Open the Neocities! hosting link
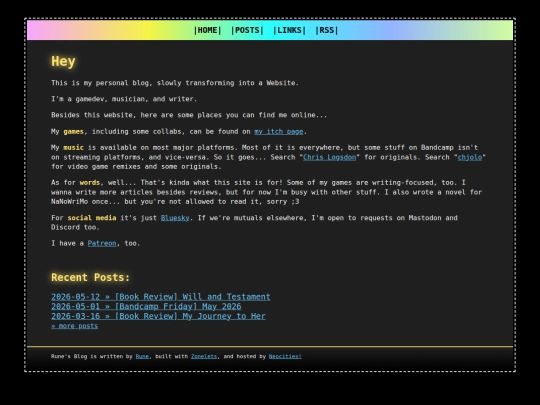Screen dimensions: 540x405 (x=285, y=356)
